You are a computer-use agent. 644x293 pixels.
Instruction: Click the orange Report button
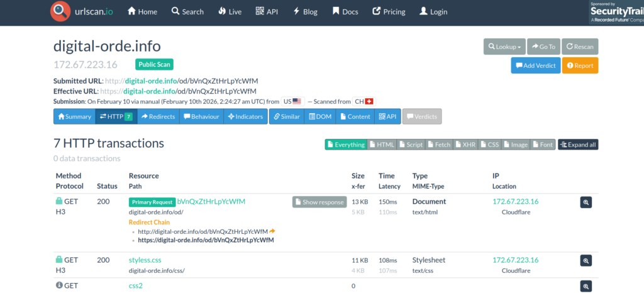[x=580, y=65]
